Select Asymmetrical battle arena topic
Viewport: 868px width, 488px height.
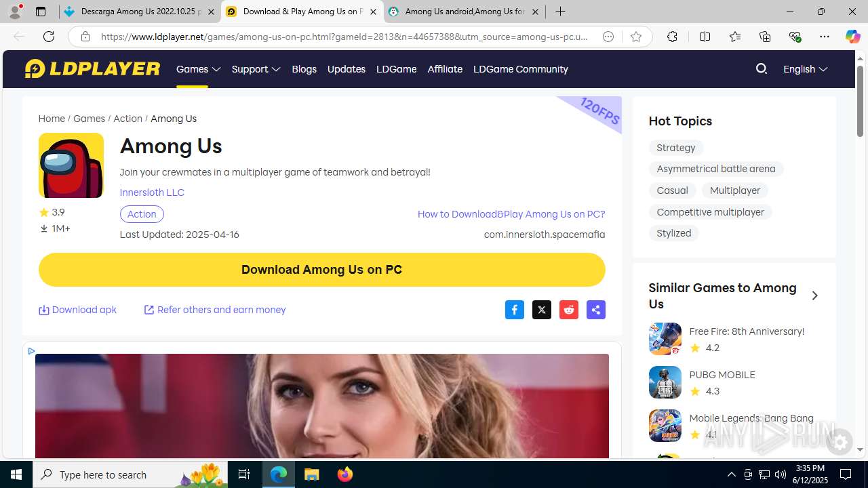click(716, 169)
